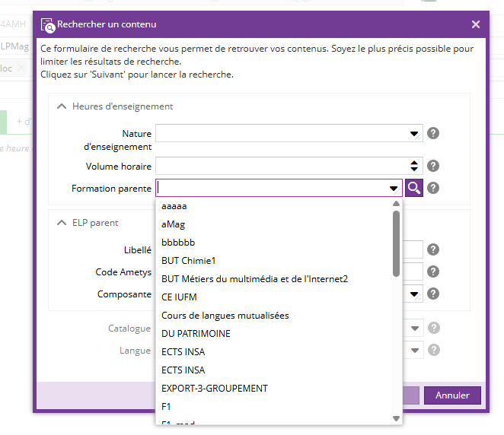
Task: Open the Composante dropdown arrow
Action: [x=414, y=294]
